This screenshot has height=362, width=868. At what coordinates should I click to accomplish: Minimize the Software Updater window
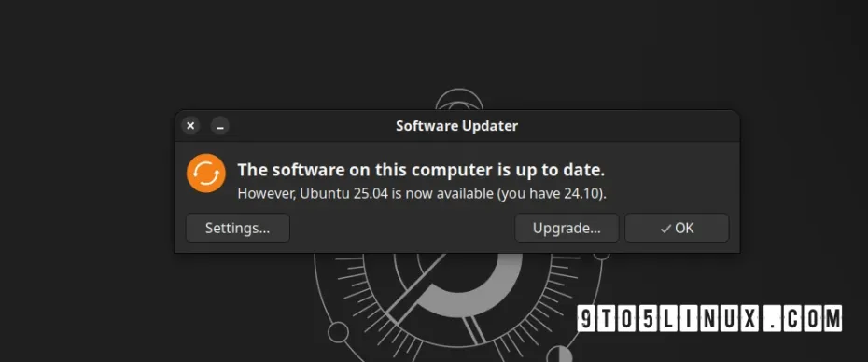[x=219, y=126]
